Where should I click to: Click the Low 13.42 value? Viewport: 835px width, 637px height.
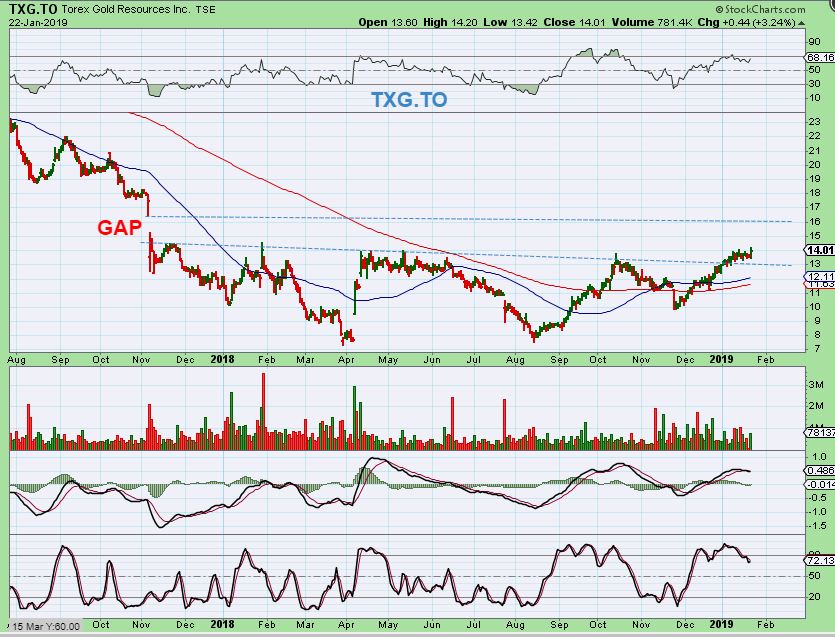[x=510, y=22]
